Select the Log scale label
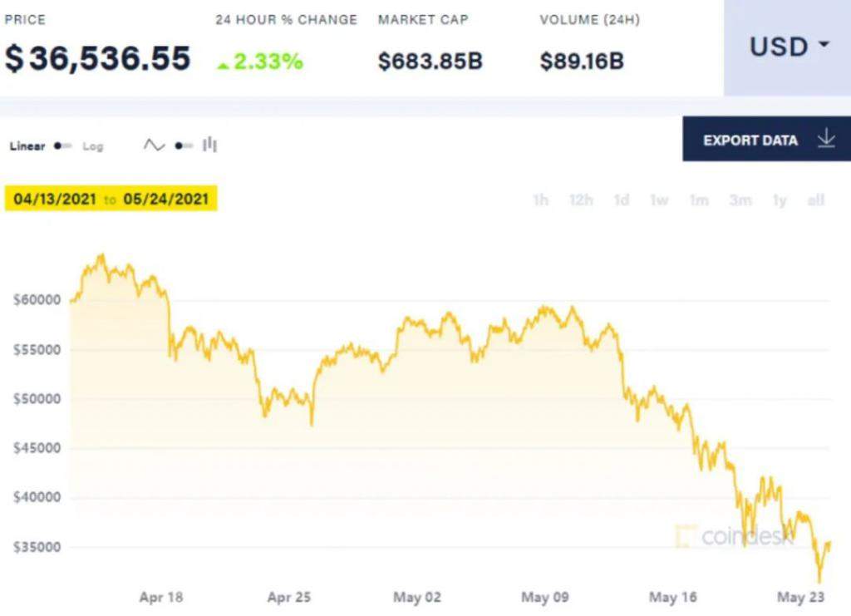This screenshot has width=851, height=616. 92,146
